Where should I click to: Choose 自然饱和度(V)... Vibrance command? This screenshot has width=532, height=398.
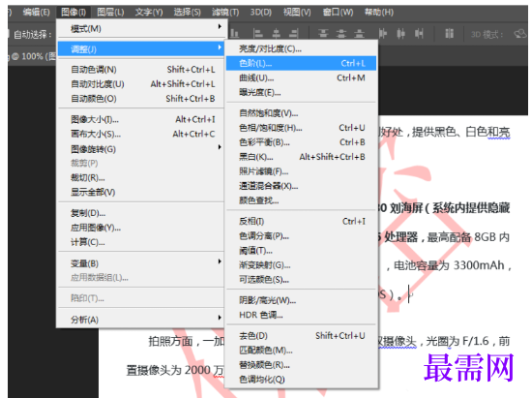click(301, 113)
